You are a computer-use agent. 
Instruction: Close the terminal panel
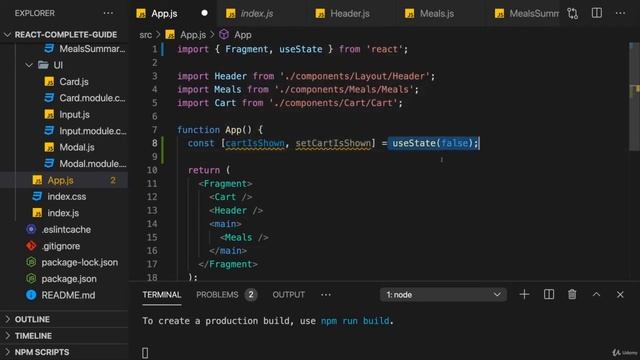tap(620, 294)
